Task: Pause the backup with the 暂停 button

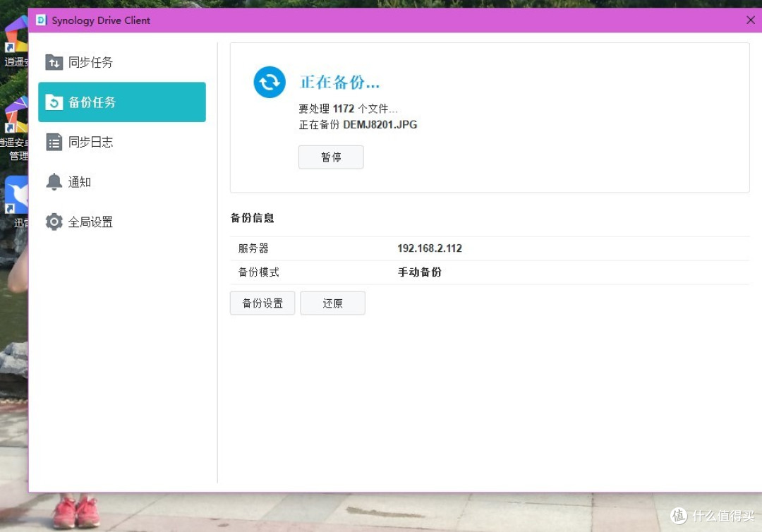Action: (x=331, y=157)
